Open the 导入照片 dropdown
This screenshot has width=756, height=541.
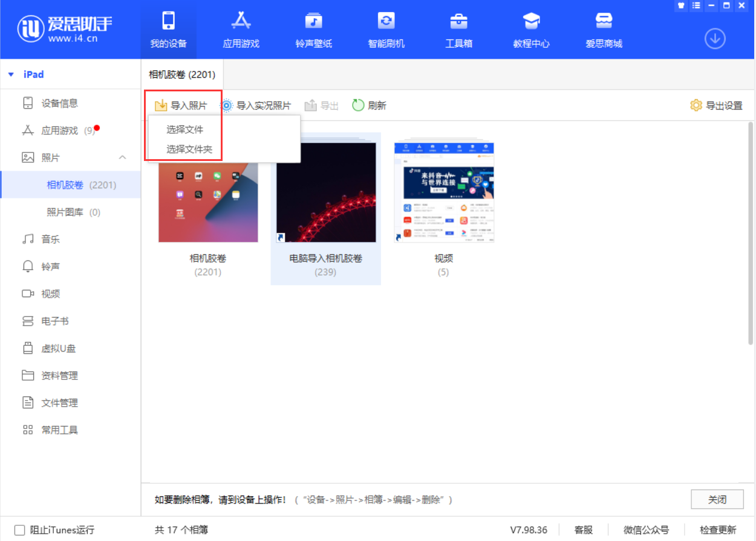[x=181, y=105]
